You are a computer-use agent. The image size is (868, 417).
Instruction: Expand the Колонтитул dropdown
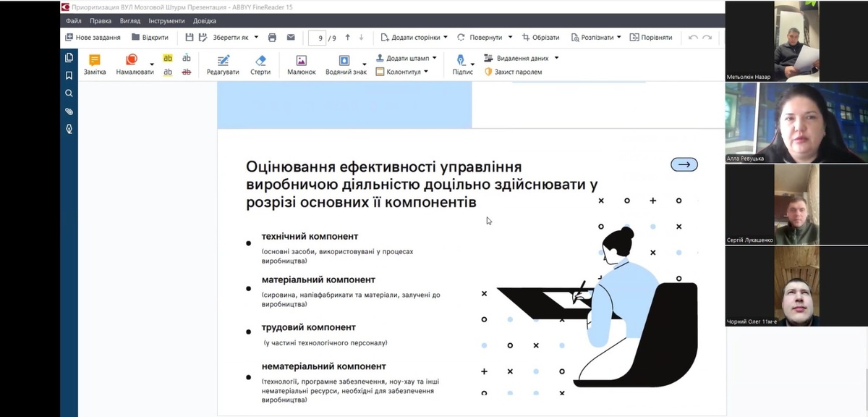click(426, 72)
